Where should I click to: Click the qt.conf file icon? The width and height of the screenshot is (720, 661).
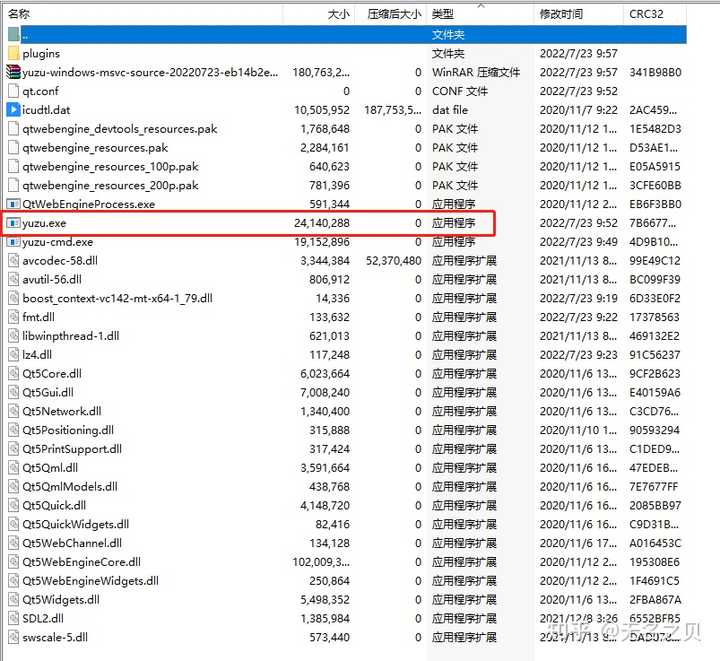[14, 91]
